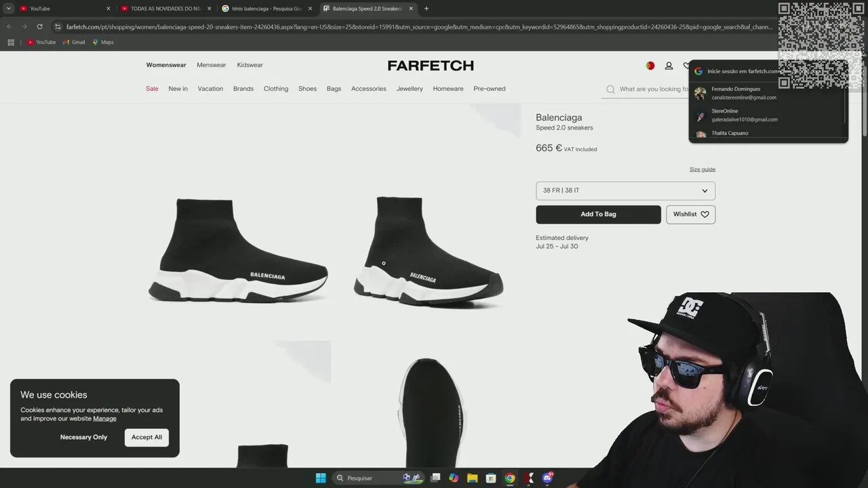Screen dimensions: 868x488
Task: Click the red-white app icon beside Chrome
Action: tap(529, 478)
